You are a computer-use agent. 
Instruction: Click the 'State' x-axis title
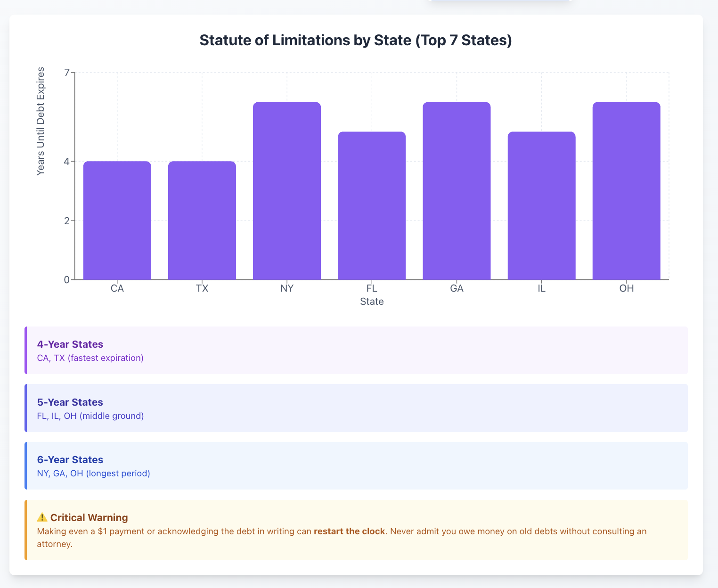(372, 302)
